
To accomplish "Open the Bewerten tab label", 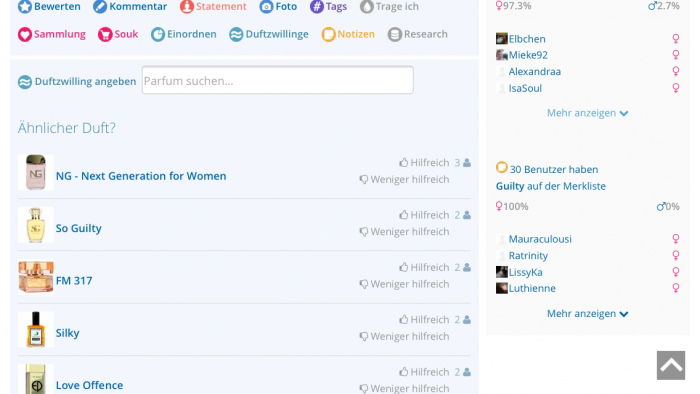I will pos(57,7).
